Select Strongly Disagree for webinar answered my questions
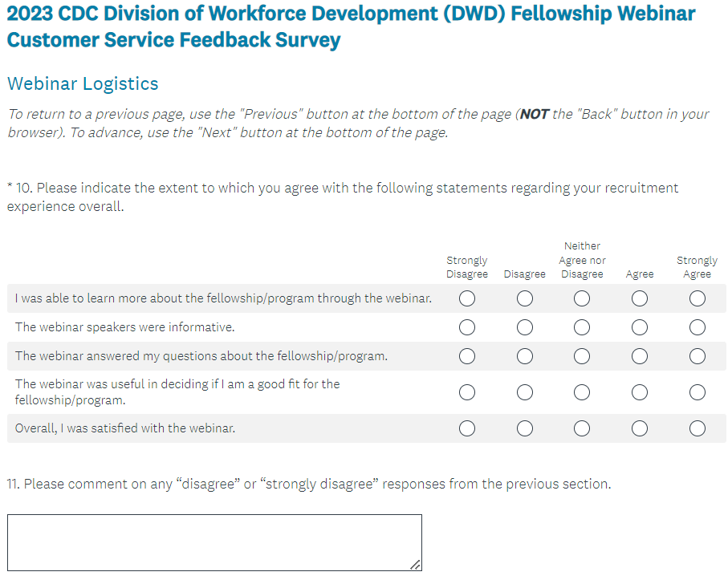The width and height of the screenshot is (728, 584). 467,356
